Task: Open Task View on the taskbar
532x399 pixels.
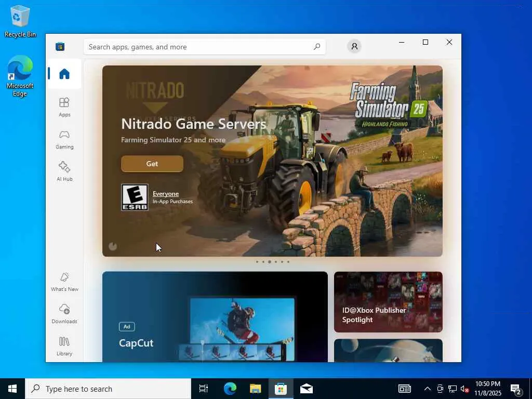Action: tap(204, 389)
